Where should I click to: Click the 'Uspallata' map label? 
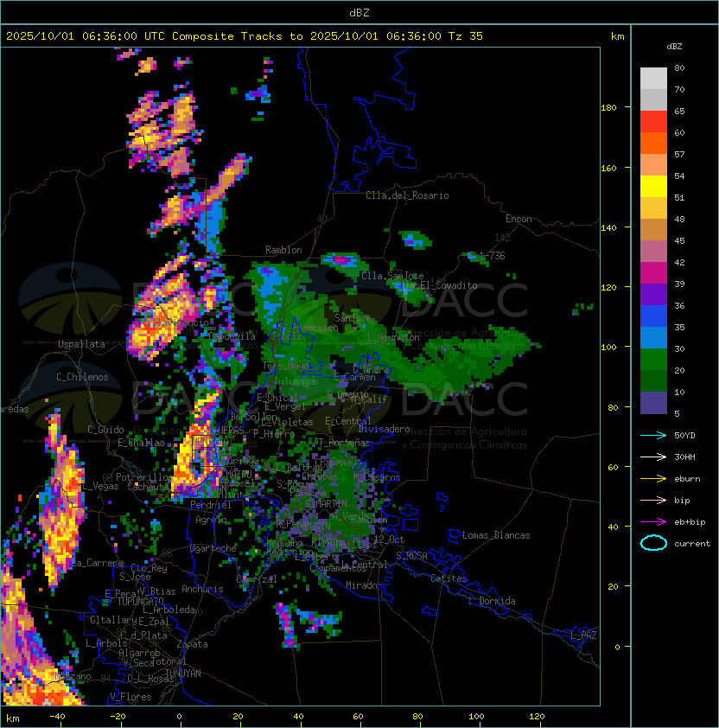[x=81, y=344]
